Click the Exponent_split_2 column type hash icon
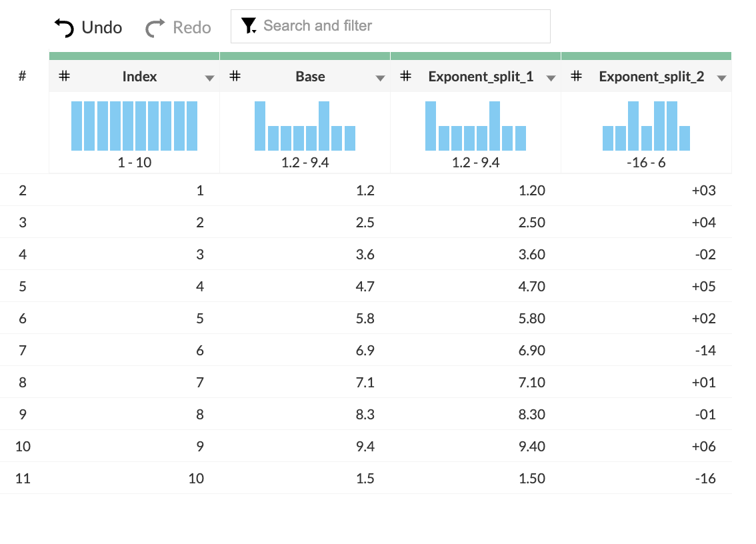This screenshot has width=756, height=544. pos(576,76)
